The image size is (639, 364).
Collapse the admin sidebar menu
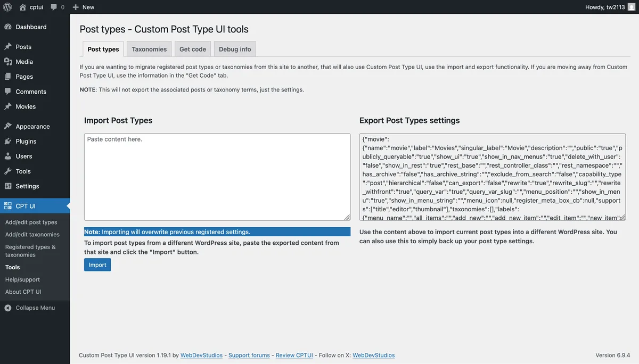pyautogui.click(x=35, y=308)
